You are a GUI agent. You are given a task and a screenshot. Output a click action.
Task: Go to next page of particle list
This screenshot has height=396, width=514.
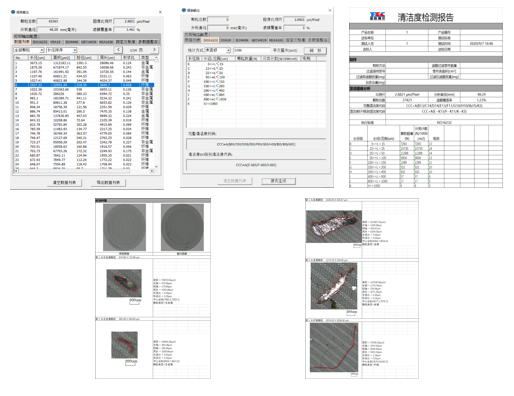(154, 50)
